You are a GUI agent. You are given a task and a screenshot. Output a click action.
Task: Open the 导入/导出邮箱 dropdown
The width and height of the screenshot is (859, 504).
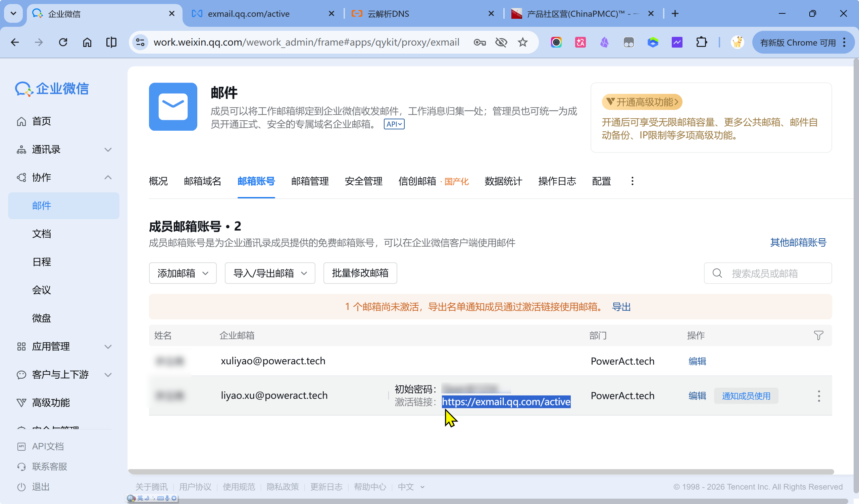click(x=270, y=273)
